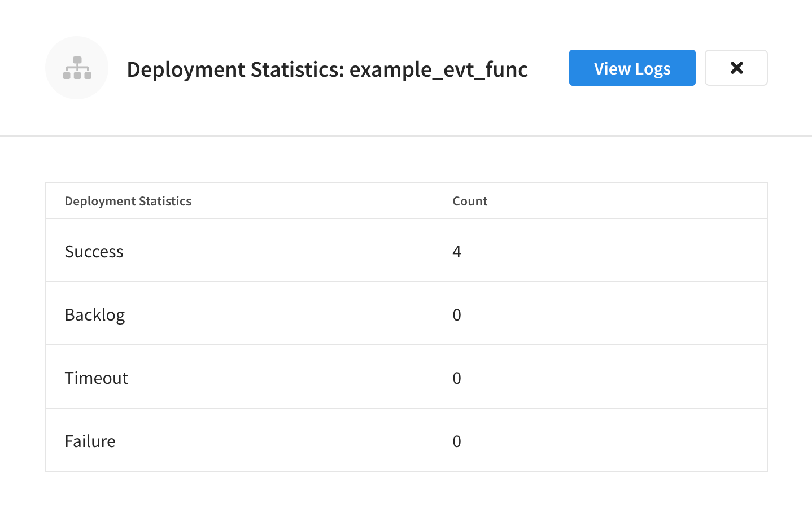Select the Backlog count value 0
The height and width of the screenshot is (508, 812).
[456, 314]
